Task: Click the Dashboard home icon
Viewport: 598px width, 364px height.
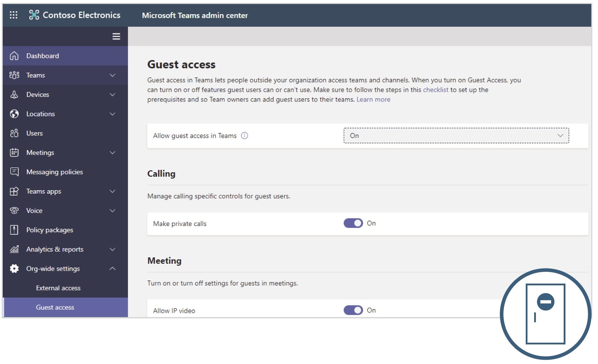Action: (x=14, y=56)
